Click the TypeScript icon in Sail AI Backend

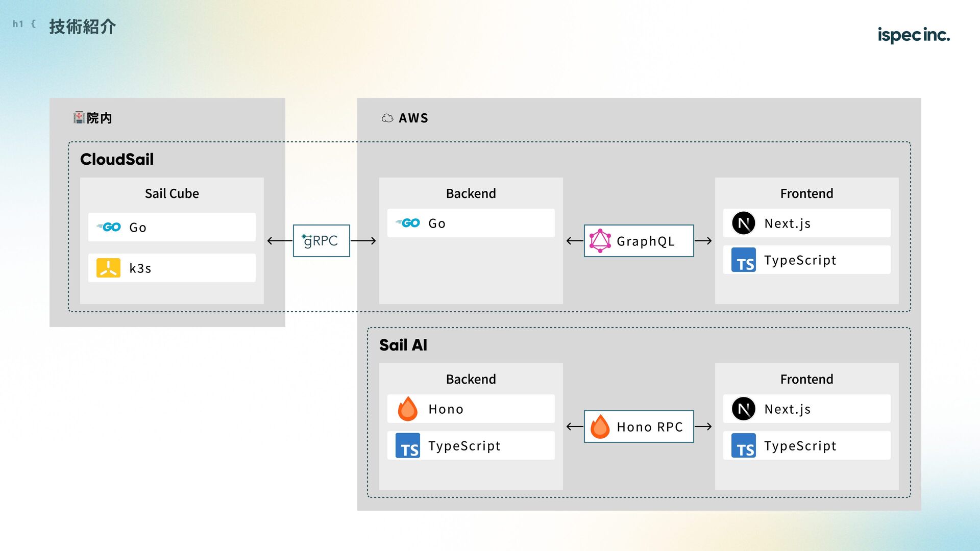point(407,445)
